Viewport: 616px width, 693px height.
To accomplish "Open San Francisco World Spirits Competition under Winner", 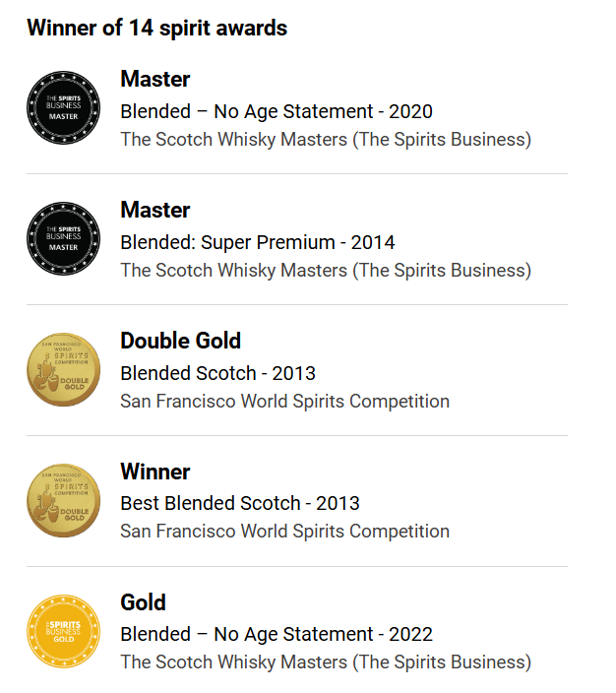I will [x=285, y=532].
